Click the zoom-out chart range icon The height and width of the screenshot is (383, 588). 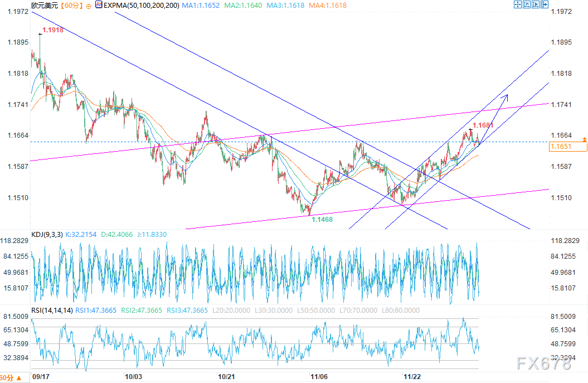(x=526, y=5)
